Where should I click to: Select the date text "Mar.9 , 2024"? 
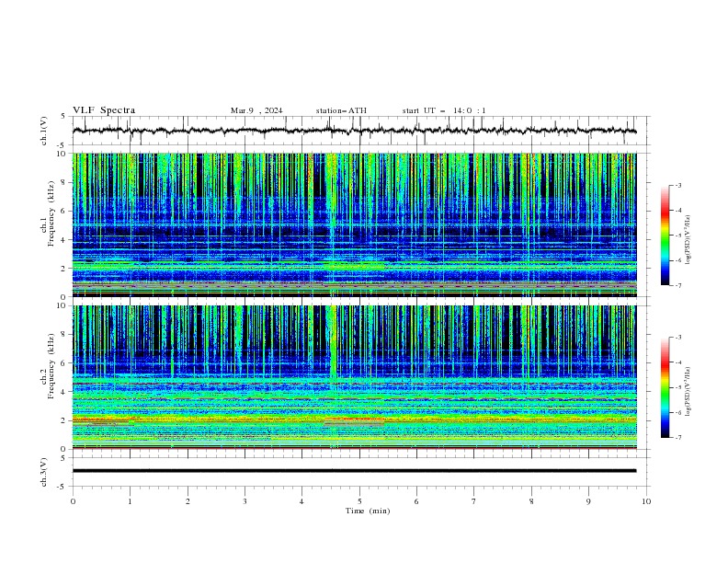coord(256,110)
